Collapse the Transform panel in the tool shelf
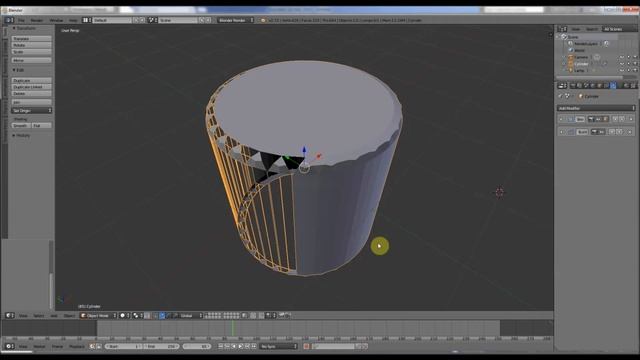The height and width of the screenshot is (360, 640). pyautogui.click(x=14, y=28)
